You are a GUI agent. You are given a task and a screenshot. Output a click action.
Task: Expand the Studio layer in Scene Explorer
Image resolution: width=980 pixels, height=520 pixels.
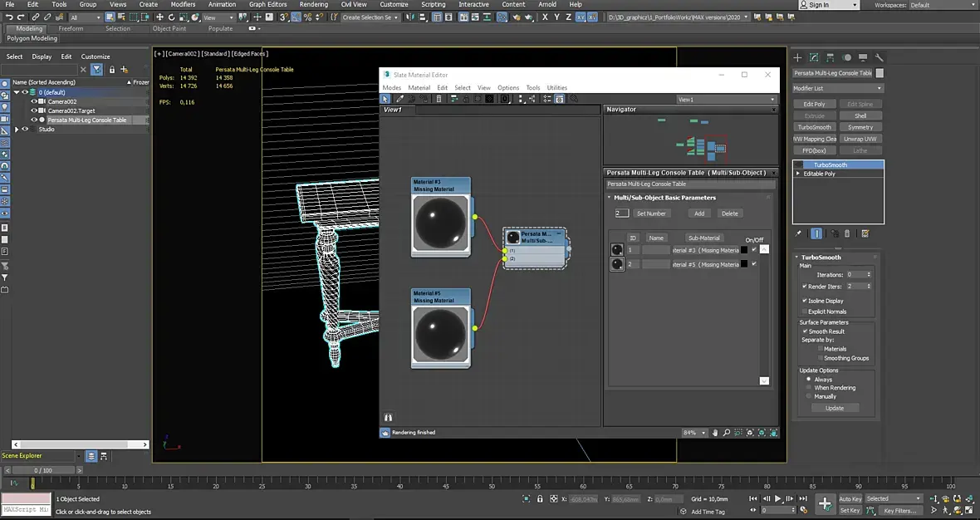(17, 130)
